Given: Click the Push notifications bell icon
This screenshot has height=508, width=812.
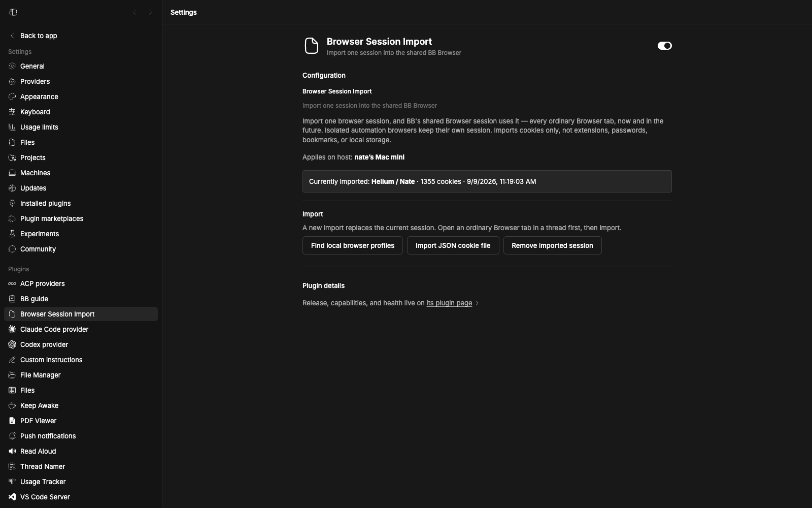Looking at the screenshot, I should point(12,436).
